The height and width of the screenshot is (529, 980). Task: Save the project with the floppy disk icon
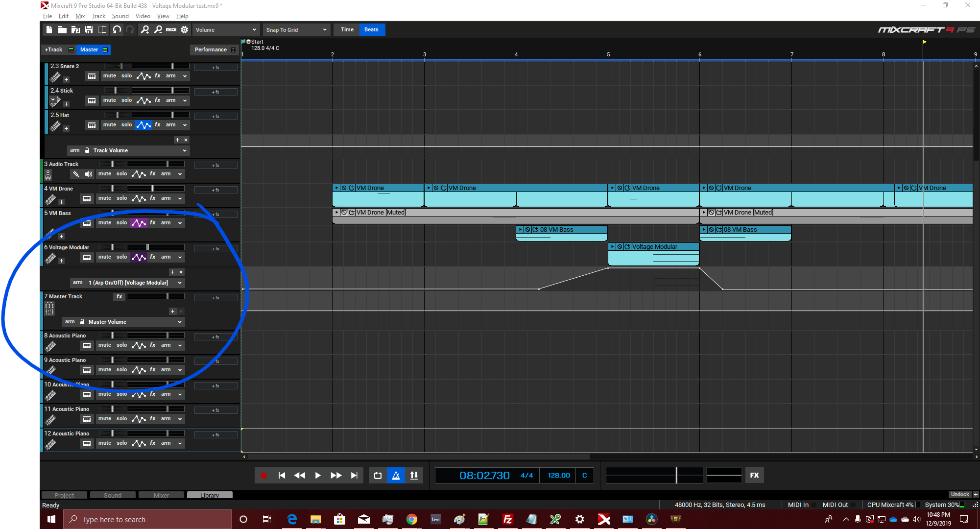point(89,30)
